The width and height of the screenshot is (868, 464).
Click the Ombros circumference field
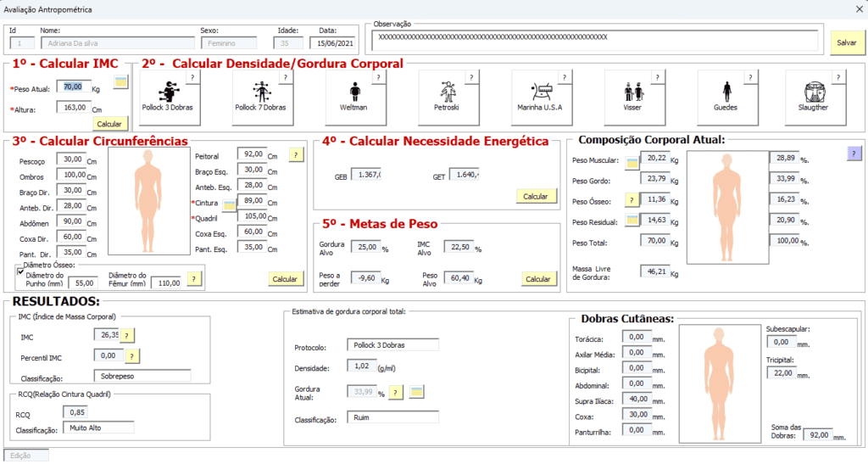click(71, 175)
